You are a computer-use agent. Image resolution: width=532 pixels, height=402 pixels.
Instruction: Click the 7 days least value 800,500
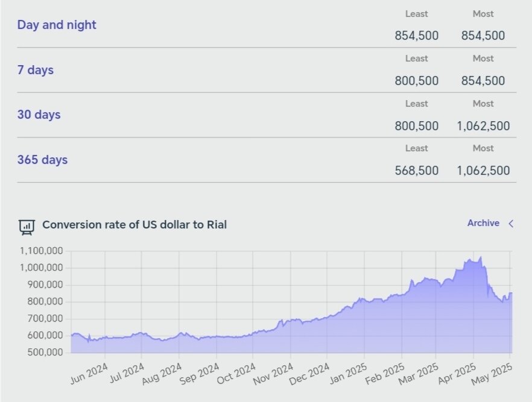[416, 81]
